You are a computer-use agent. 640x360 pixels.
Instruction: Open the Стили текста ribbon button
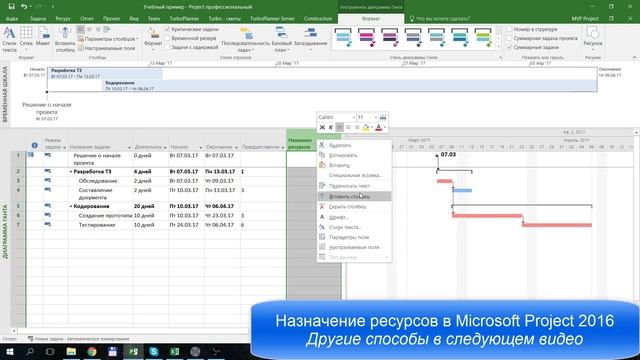pos(9,39)
